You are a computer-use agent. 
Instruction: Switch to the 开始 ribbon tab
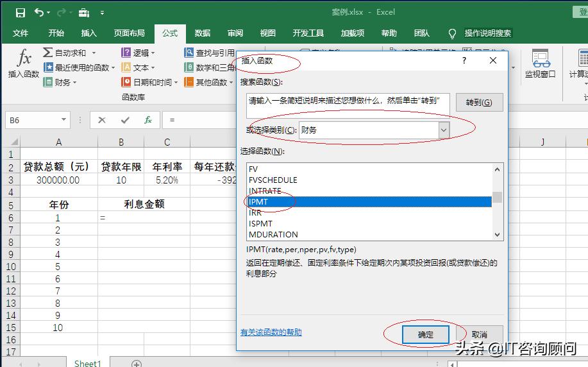tap(56, 33)
